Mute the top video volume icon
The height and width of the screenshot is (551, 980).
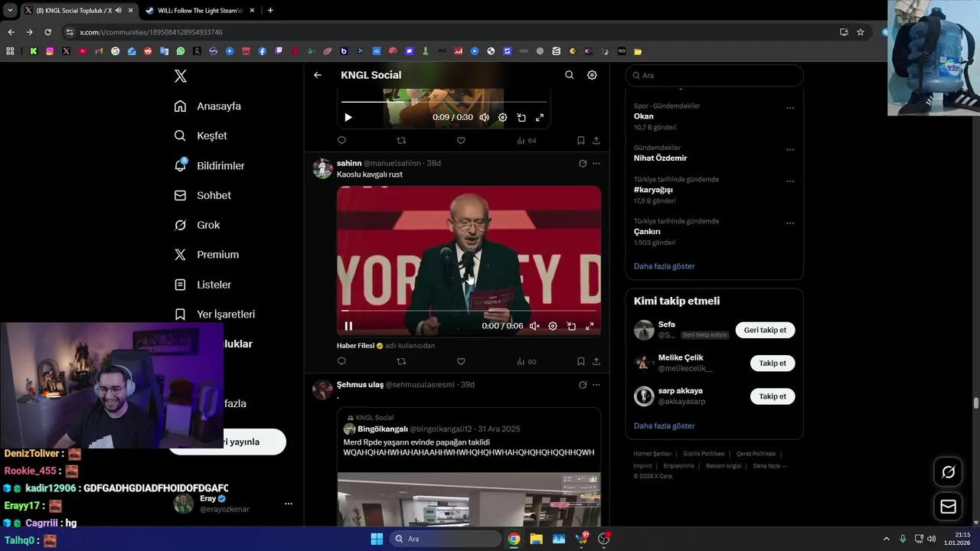(x=484, y=117)
